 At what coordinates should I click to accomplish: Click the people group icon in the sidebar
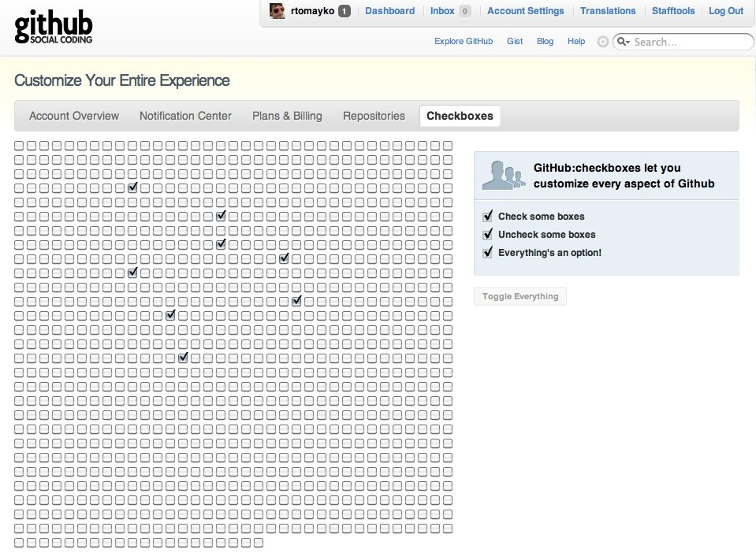503,175
